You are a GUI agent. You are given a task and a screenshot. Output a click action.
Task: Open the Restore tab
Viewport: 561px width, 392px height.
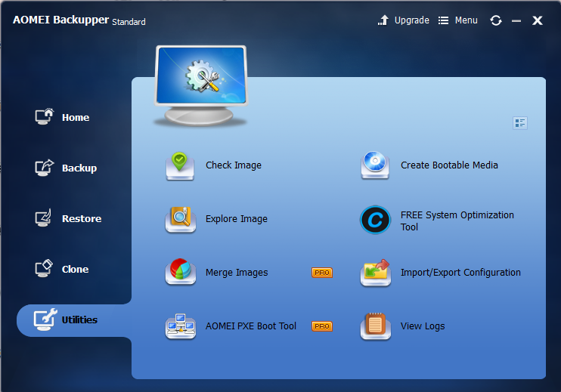82,219
